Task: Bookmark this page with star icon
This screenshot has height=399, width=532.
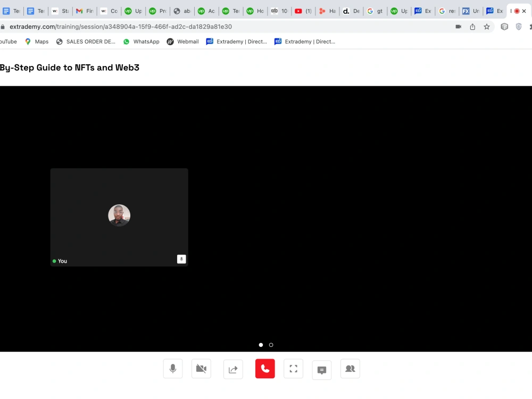Action: click(x=487, y=27)
